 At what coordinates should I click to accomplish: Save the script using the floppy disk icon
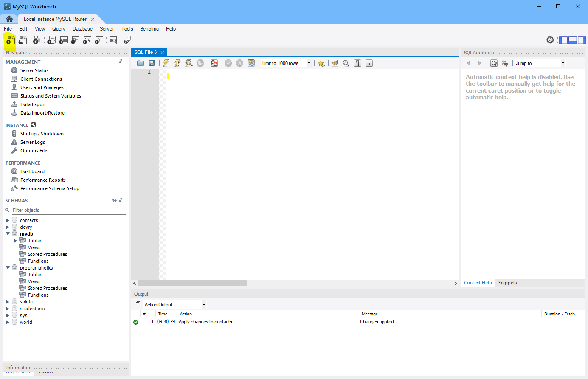152,63
